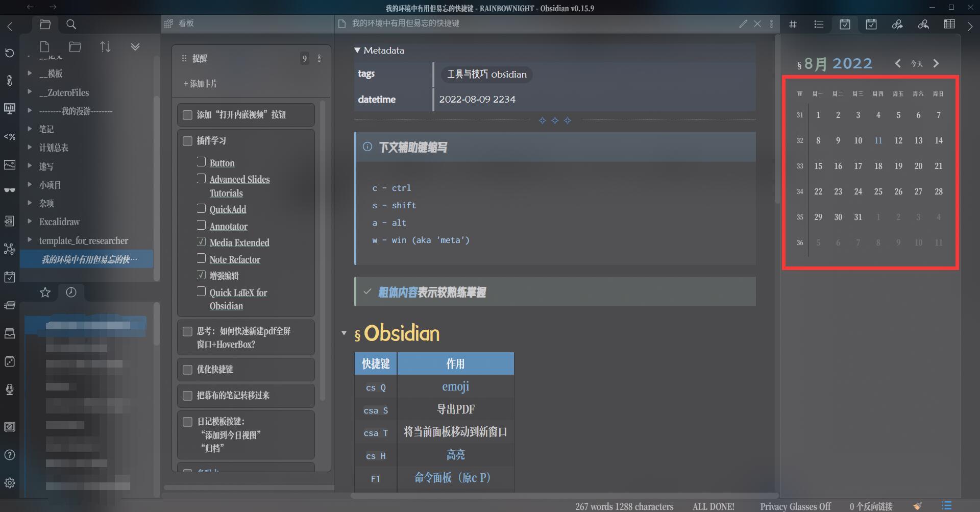The image size is (980, 512).
Task: Open the Advanced Slides Tutorials link
Action: pos(239,186)
